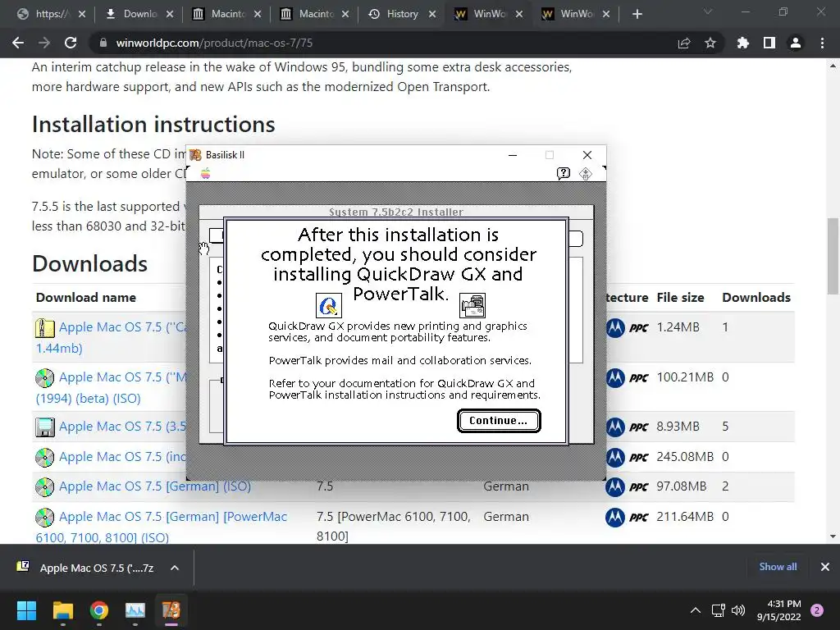Image resolution: width=840 pixels, height=630 pixels.
Task: Close the downloads shelf
Action: pos(825,567)
